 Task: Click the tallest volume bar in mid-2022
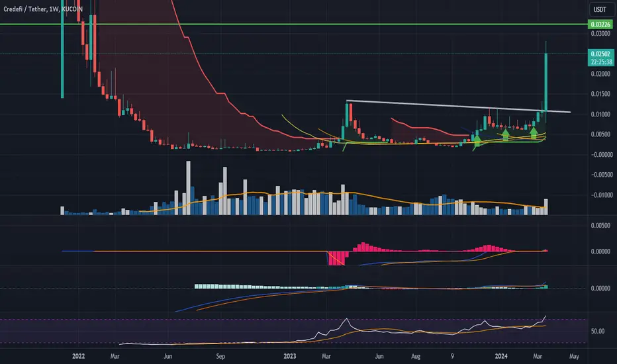point(188,188)
